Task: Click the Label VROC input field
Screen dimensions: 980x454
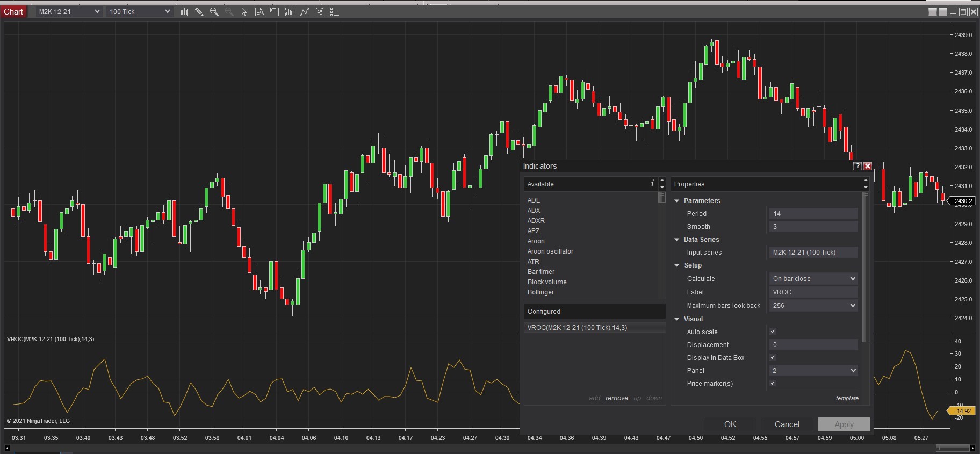Action: pyautogui.click(x=813, y=292)
